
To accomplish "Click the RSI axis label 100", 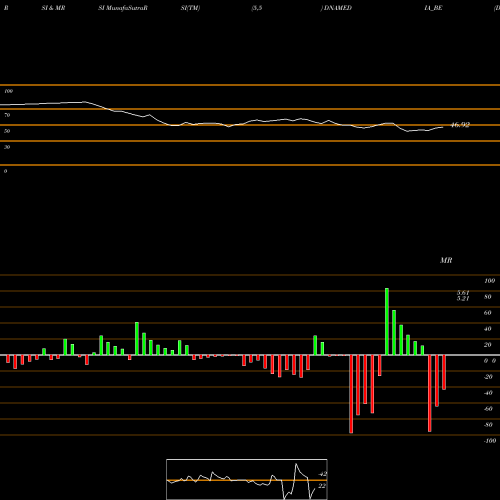I will pyautogui.click(x=9, y=91).
